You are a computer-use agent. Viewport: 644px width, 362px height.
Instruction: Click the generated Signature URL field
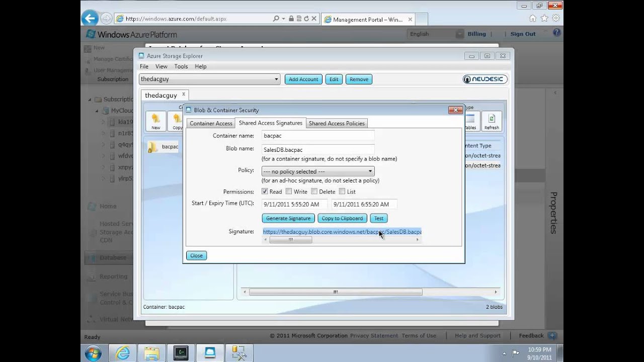point(342,232)
